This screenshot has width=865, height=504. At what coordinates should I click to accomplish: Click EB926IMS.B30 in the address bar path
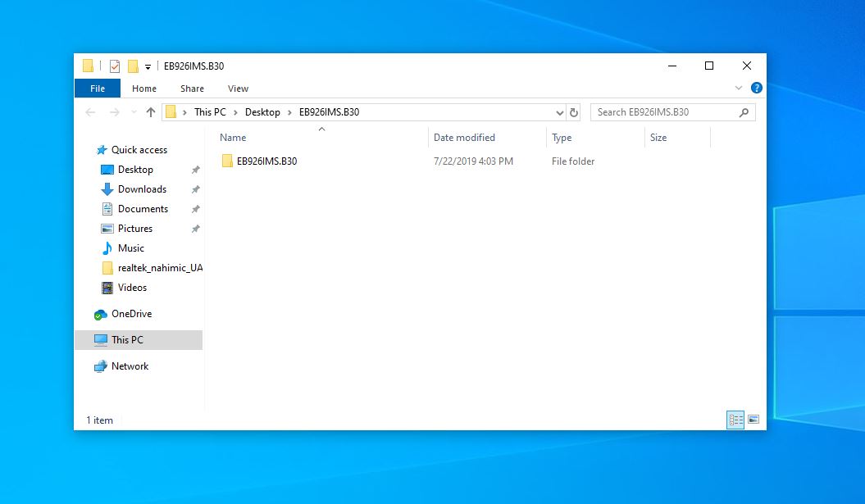pos(329,112)
